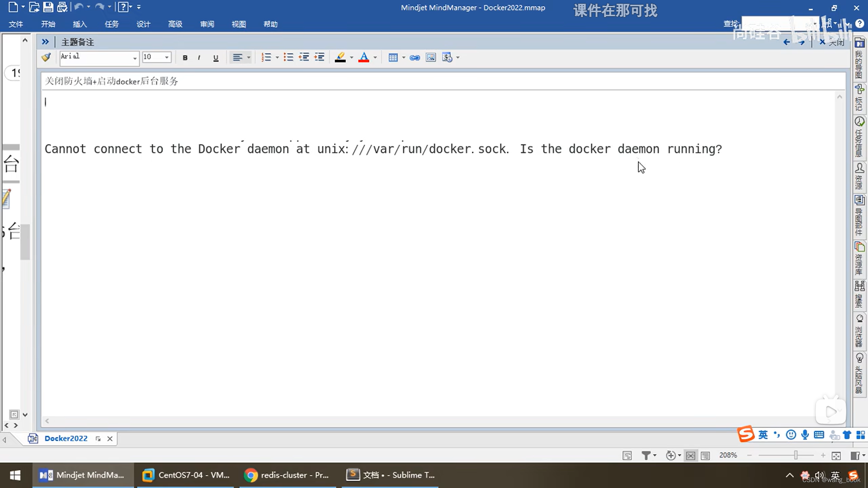Toggle bold formatting in notes toolbar

click(185, 57)
